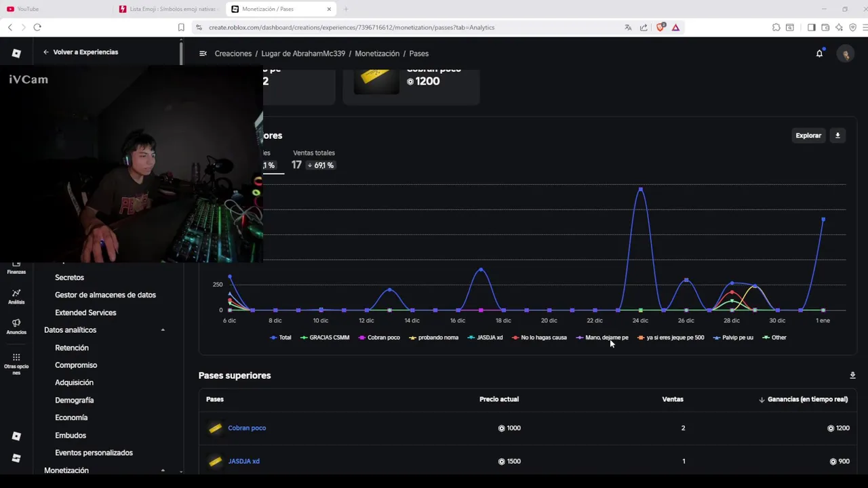Screen dimensions: 868x488
Task: Sort by Ganancias (en tiempo real)
Action: click(803, 399)
